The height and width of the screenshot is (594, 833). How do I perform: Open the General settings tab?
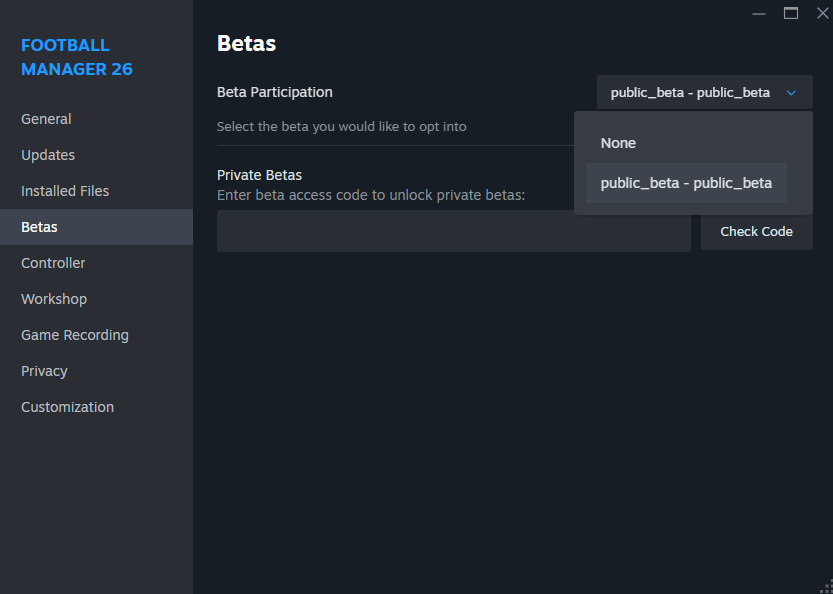(x=46, y=119)
